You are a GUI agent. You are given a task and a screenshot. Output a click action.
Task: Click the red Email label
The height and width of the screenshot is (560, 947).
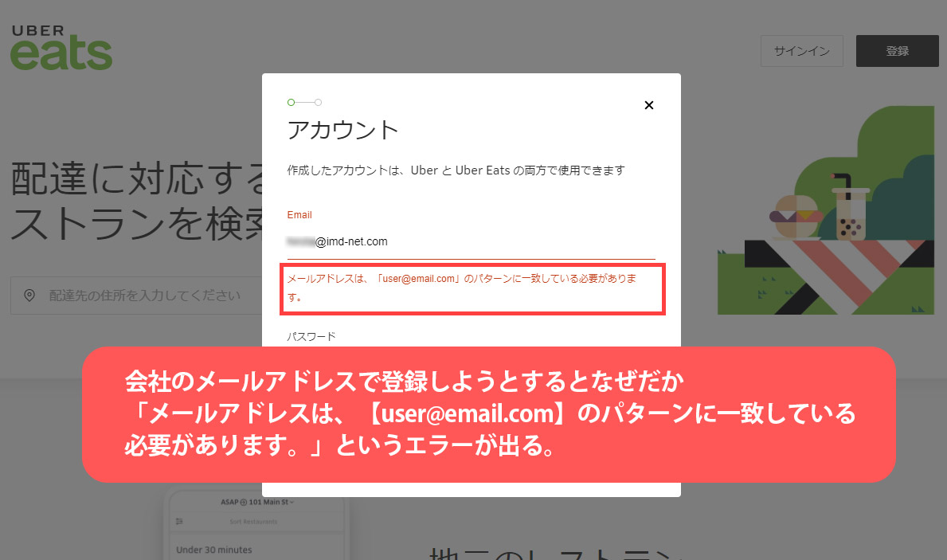[299, 215]
